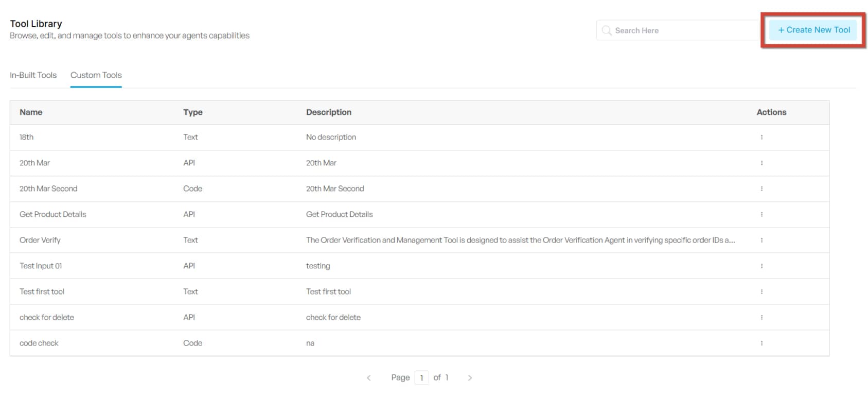The width and height of the screenshot is (868, 396).
Task: Open actions menu for 18th tool
Action: coord(761,137)
